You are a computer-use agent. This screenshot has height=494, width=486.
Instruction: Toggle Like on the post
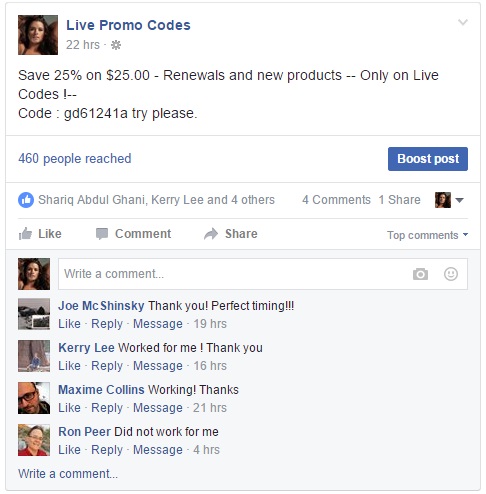point(40,234)
